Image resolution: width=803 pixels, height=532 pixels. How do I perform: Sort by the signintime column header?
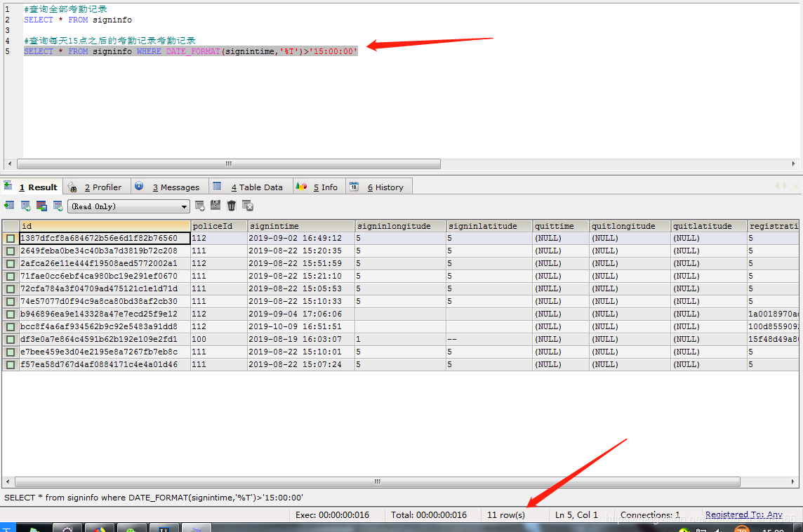(x=301, y=226)
